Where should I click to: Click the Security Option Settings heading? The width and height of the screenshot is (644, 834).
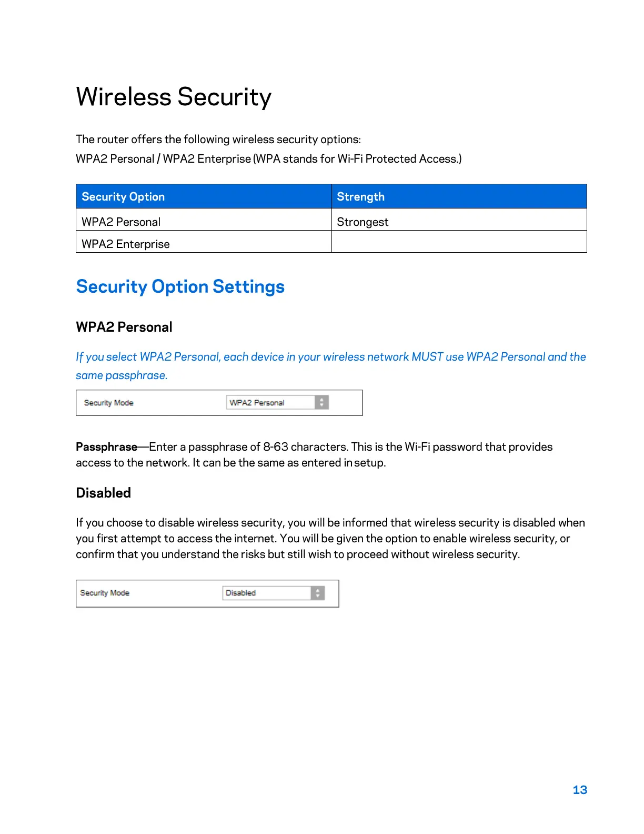180,287
